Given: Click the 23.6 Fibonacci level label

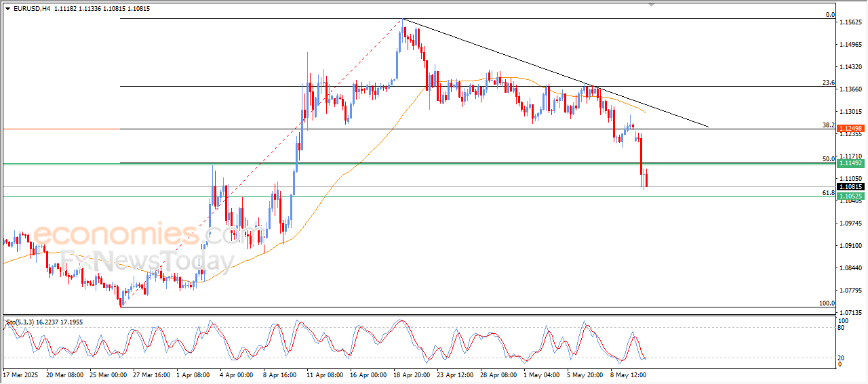Looking at the screenshot, I should [827, 83].
